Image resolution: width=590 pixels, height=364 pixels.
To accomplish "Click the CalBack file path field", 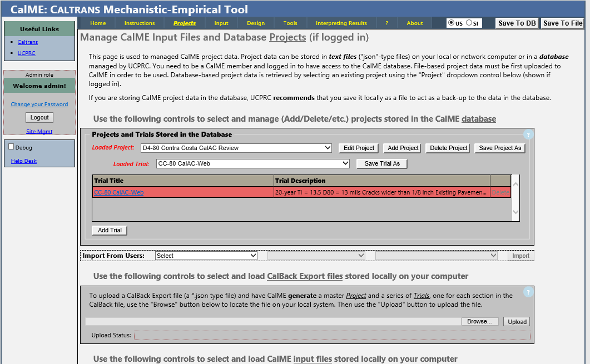I will click(273, 321).
